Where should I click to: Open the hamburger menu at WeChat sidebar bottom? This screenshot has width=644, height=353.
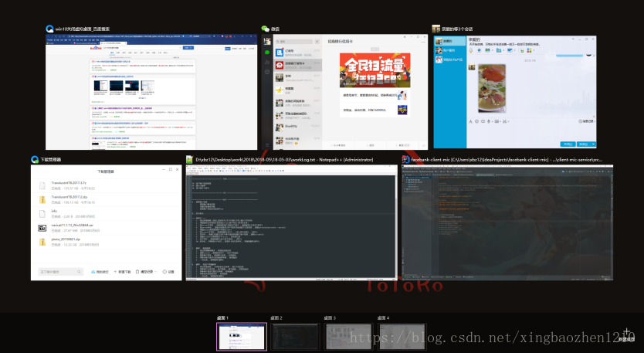tap(267, 145)
